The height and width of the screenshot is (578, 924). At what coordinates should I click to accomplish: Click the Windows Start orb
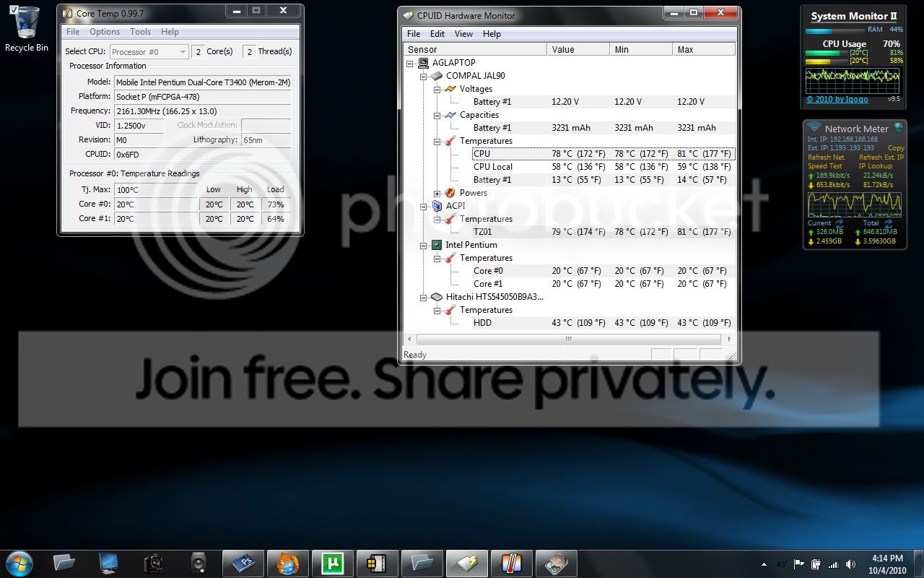click(x=19, y=562)
